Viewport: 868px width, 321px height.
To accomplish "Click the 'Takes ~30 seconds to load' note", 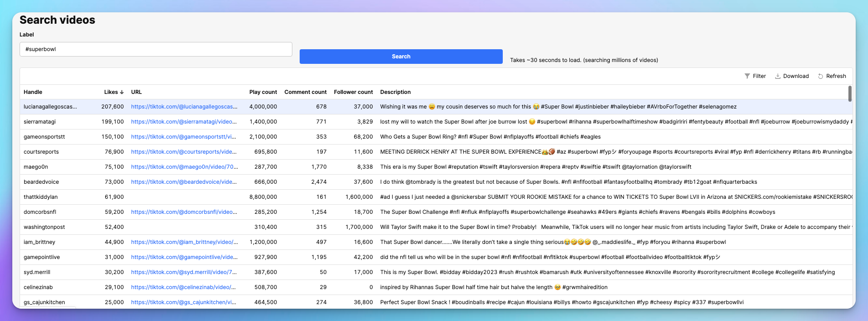I will [x=584, y=60].
